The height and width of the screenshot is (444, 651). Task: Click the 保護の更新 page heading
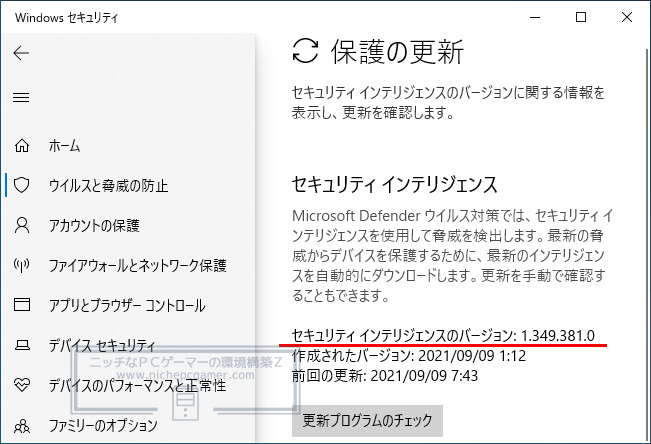pos(397,52)
